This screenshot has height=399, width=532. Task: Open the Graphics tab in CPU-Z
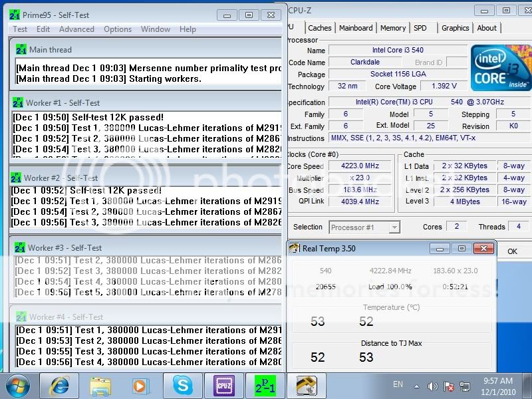pyautogui.click(x=456, y=28)
